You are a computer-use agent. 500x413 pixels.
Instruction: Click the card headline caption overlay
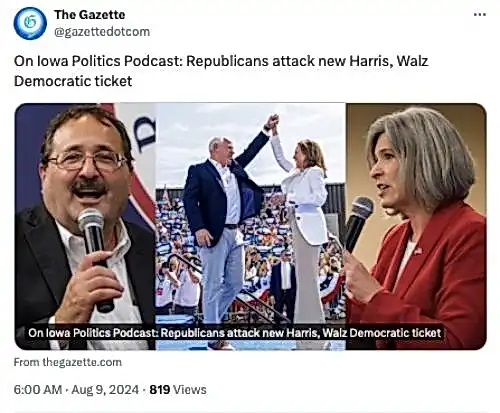[235, 333]
